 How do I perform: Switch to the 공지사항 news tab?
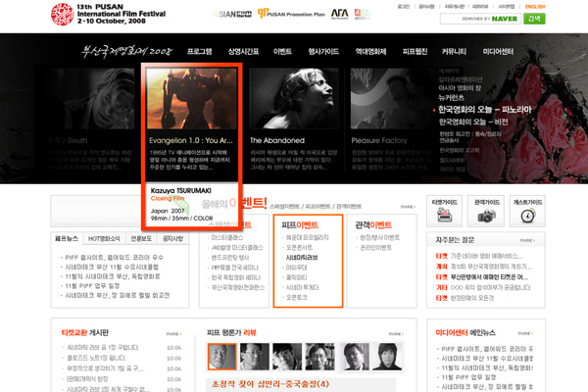click(x=172, y=238)
